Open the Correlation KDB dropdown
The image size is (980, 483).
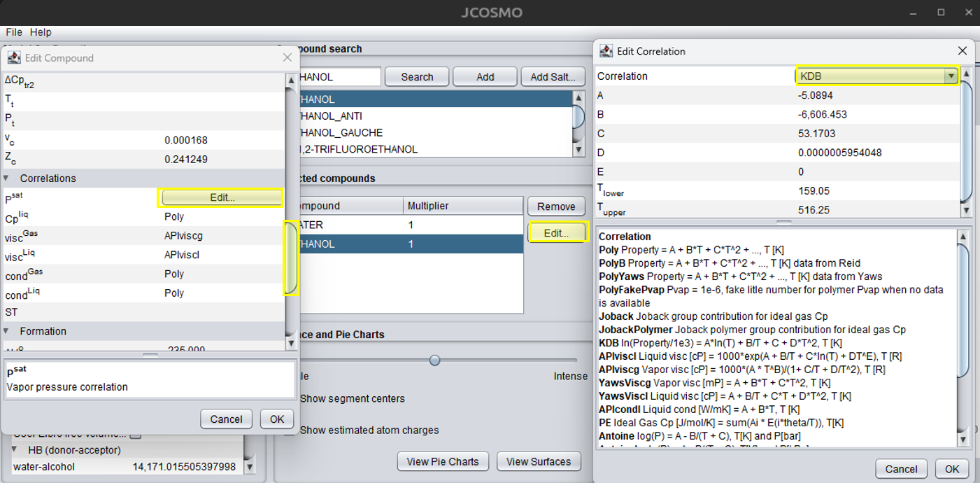pyautogui.click(x=950, y=76)
